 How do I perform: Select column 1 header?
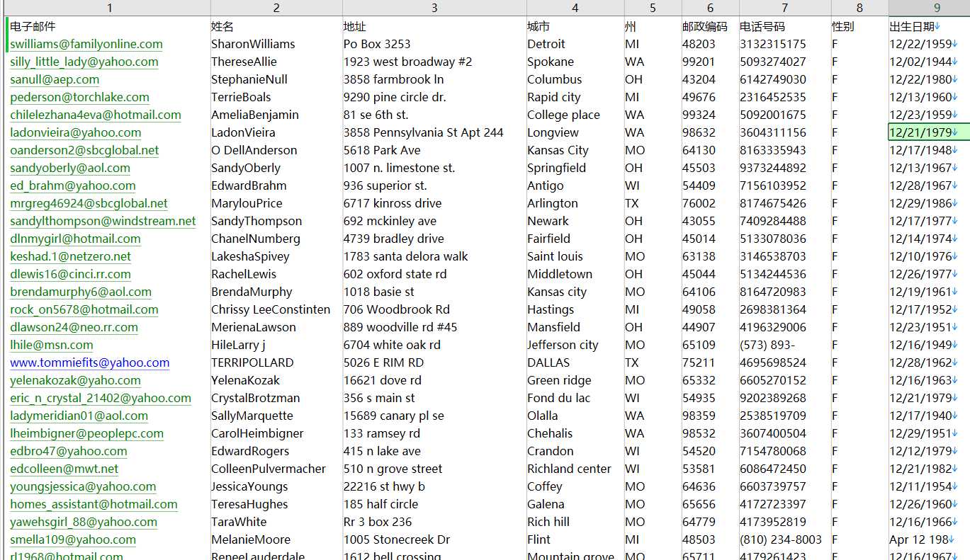(x=109, y=8)
